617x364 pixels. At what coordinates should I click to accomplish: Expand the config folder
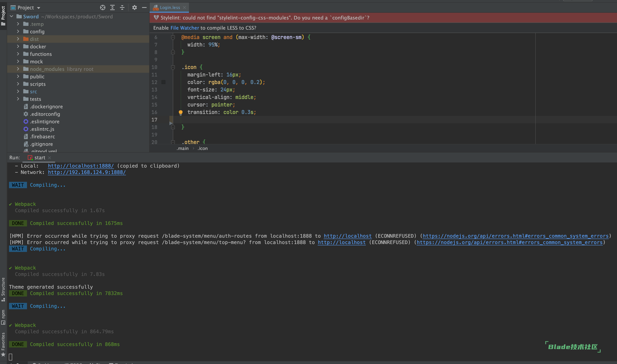pyautogui.click(x=18, y=31)
